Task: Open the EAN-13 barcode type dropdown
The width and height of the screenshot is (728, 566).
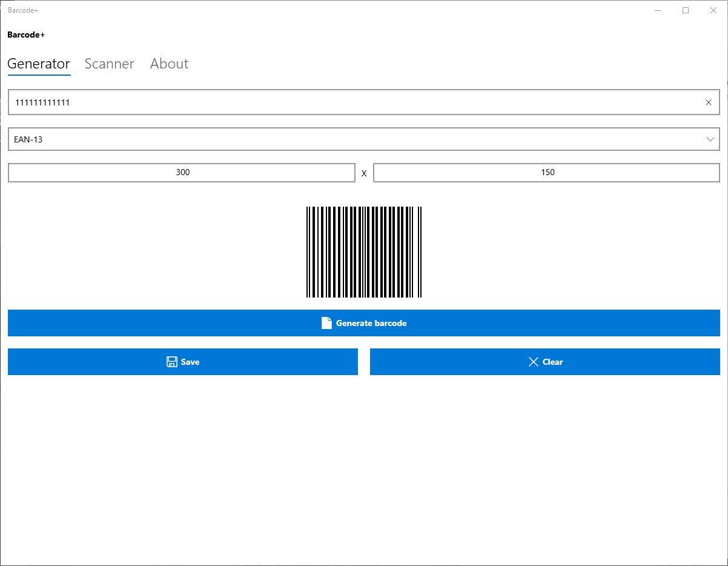Action: [x=364, y=139]
